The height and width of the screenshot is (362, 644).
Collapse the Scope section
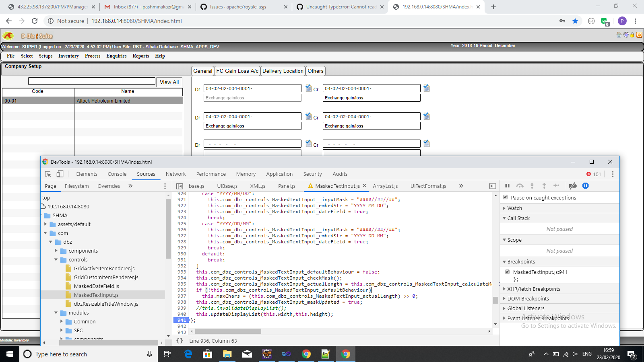coord(514,240)
